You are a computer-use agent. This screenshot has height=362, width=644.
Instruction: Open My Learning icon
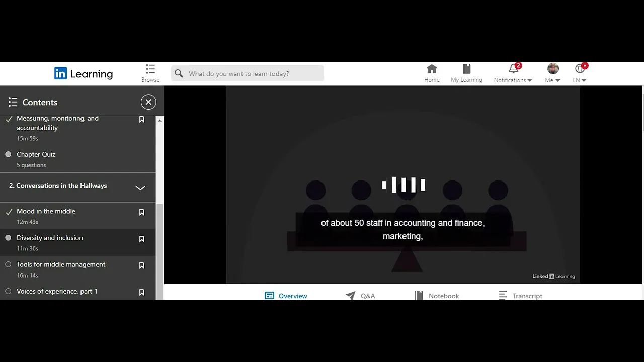tap(466, 69)
